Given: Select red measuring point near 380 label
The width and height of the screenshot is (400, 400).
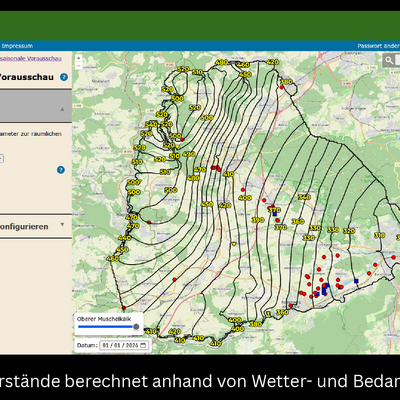Looking at the screenshot, I should click(x=282, y=87).
